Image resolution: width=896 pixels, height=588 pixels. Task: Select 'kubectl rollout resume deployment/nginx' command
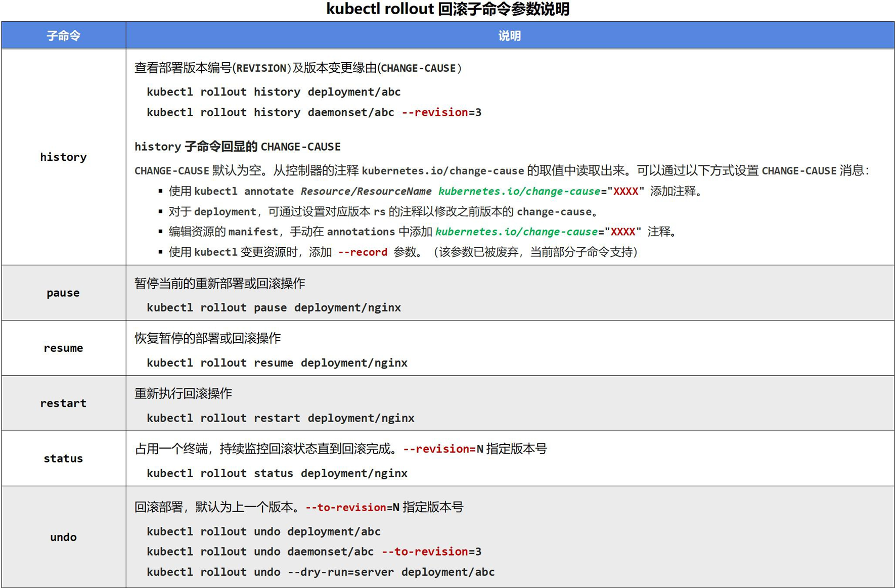277,363
